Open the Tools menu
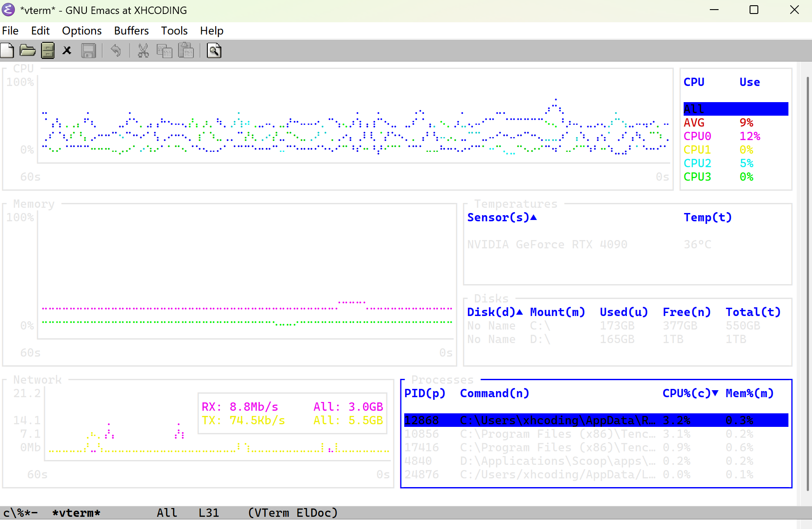812x529 pixels. [x=174, y=31]
